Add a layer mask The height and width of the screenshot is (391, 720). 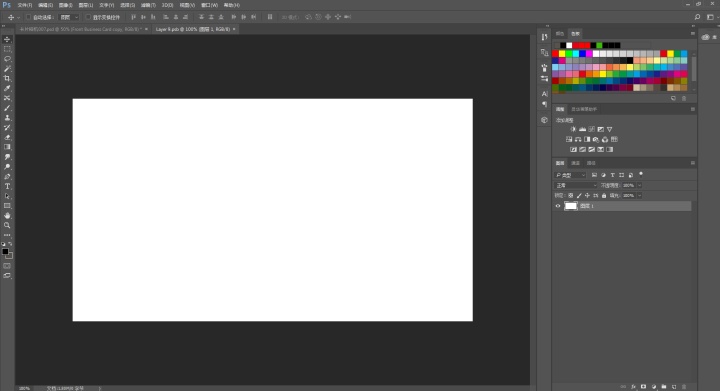(643, 387)
